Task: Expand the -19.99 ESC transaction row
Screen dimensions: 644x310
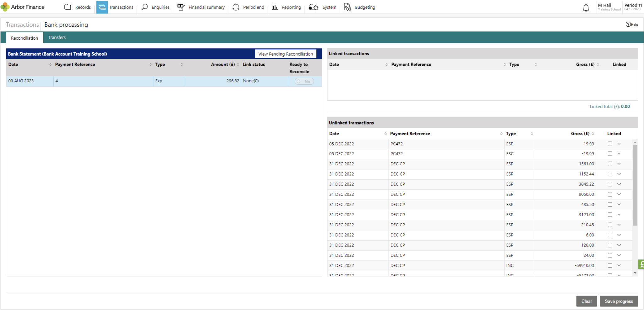Action: click(x=619, y=154)
